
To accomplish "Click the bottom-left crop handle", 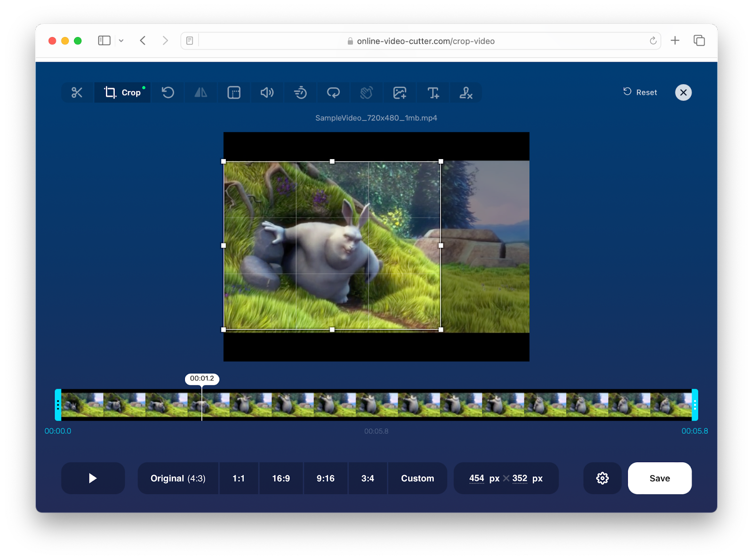I will click(224, 330).
